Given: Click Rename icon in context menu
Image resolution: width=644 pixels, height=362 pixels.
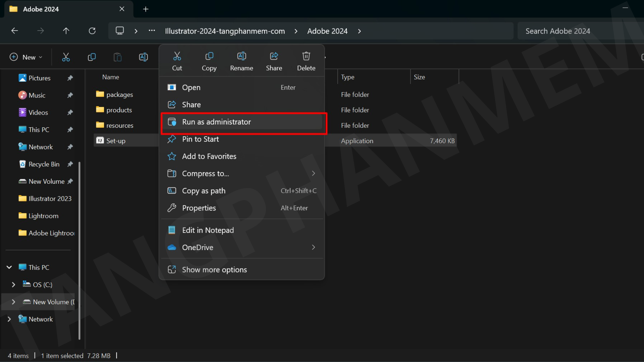Looking at the screenshot, I should pos(241,56).
